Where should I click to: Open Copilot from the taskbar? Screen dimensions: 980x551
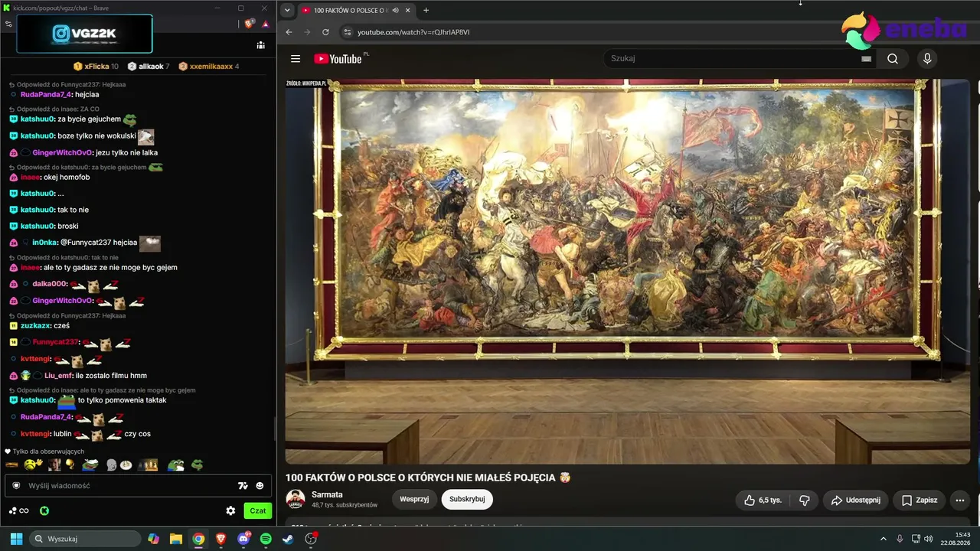153,539
